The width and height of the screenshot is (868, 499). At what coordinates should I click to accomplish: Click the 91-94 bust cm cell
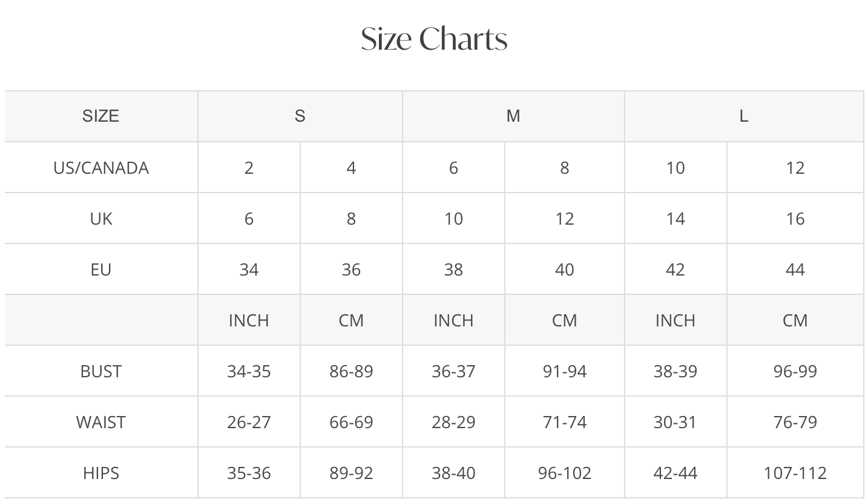[x=564, y=371]
